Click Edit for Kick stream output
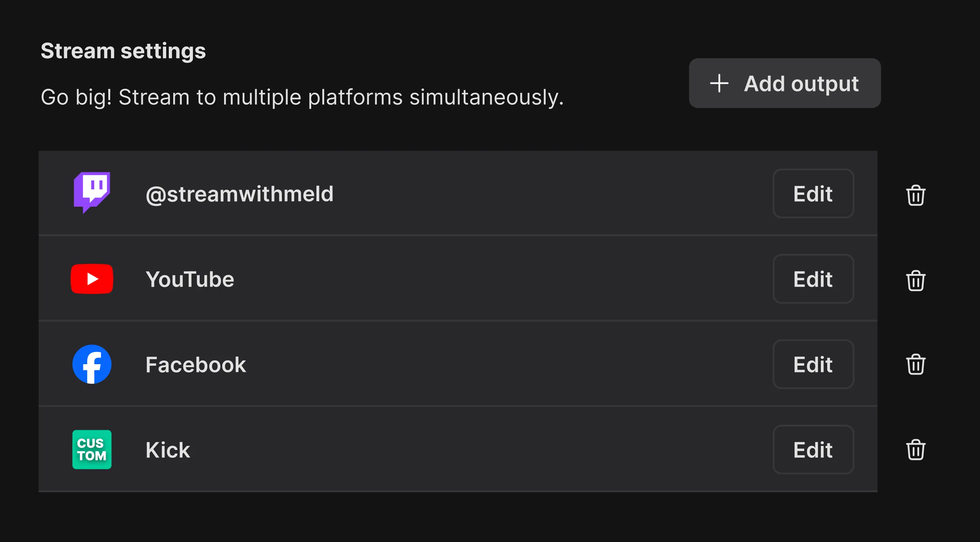 [813, 448]
